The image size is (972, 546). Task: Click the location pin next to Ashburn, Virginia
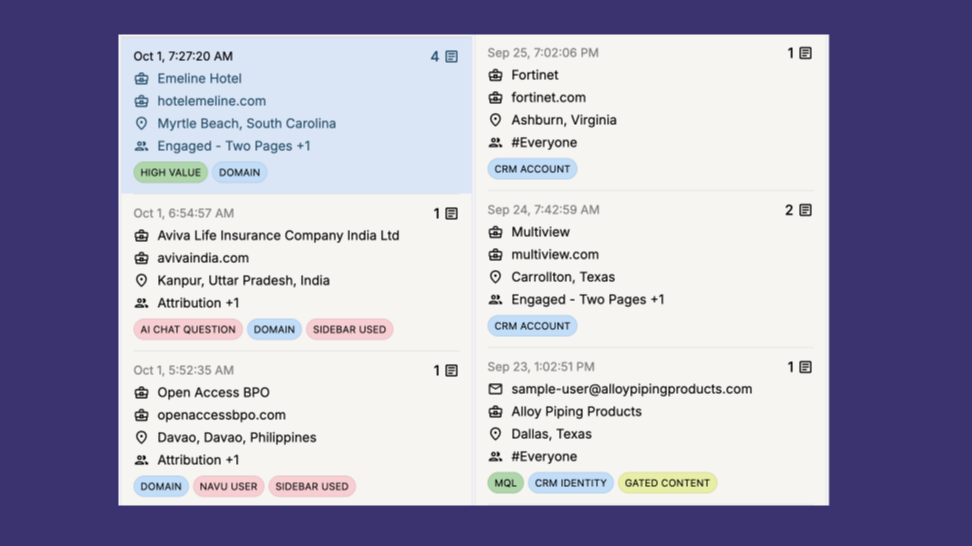tap(495, 120)
